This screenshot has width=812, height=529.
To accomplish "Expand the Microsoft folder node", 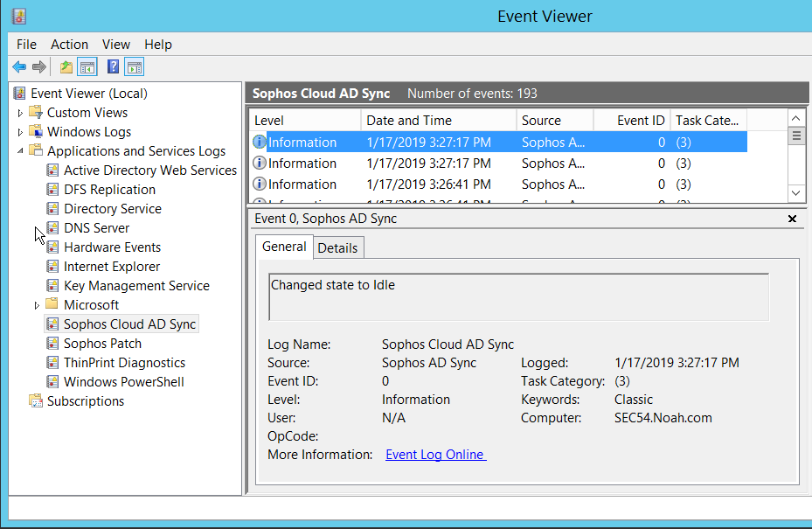I will 37,305.
